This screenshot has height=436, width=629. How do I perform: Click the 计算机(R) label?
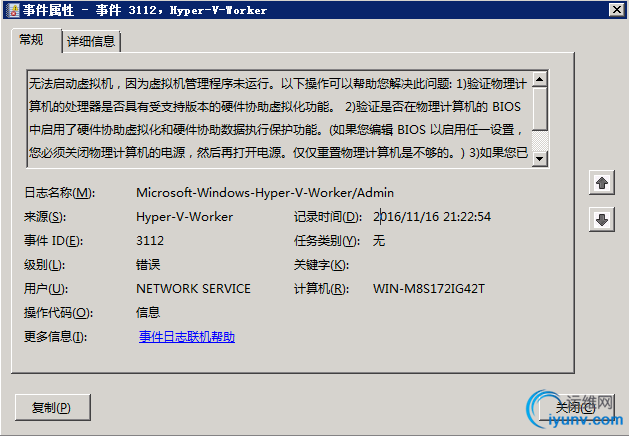tap(321, 289)
